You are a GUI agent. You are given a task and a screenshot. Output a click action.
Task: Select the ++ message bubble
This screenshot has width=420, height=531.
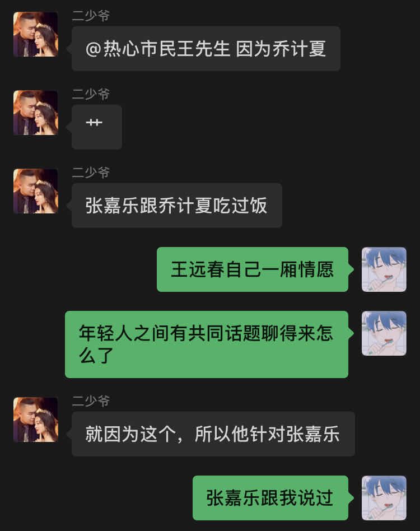96,127
